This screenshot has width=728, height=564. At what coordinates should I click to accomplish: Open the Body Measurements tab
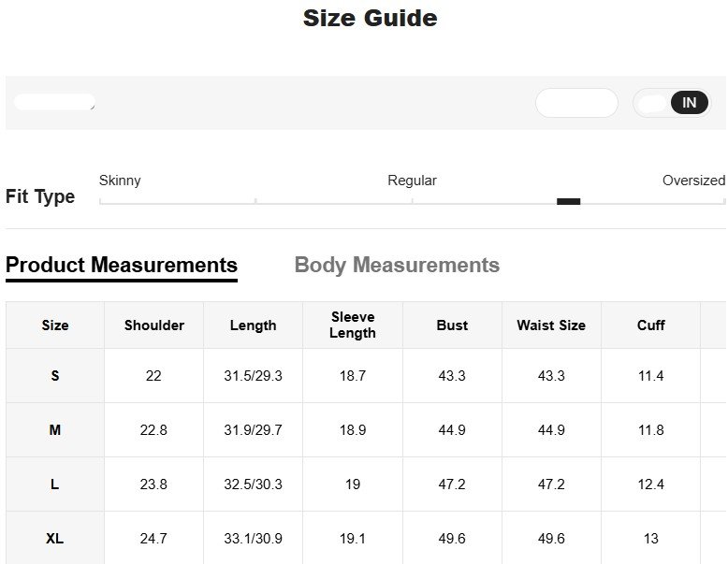click(397, 266)
